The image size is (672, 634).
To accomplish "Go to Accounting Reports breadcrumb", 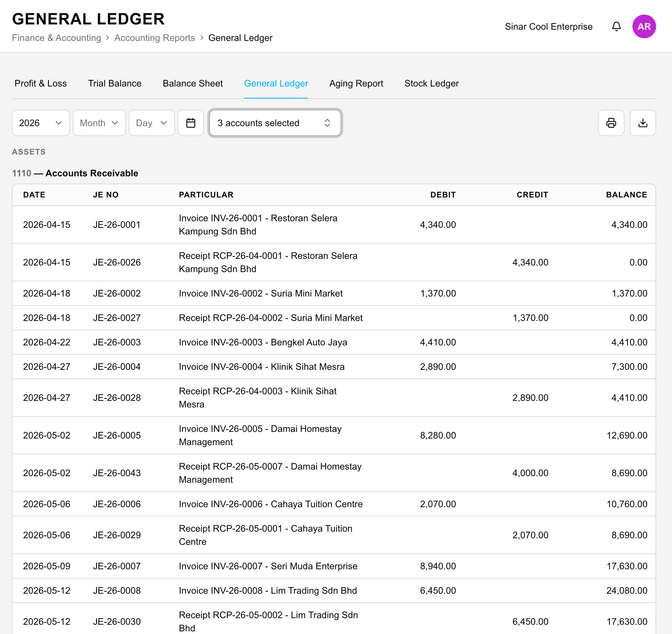I will pyautogui.click(x=154, y=38).
